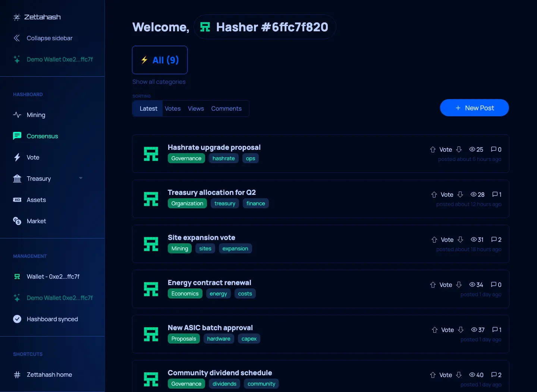The image size is (537, 392).
Task: Click the Organization category tag
Action: coord(187,203)
